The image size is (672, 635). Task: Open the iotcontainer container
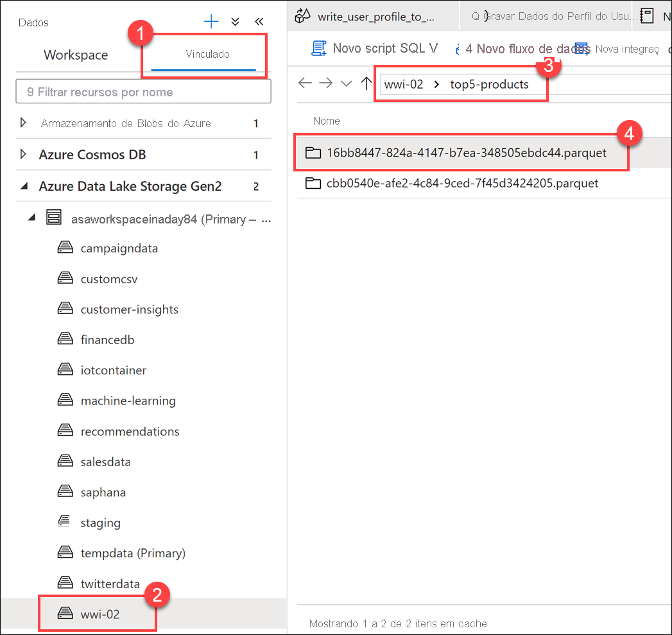click(x=114, y=370)
